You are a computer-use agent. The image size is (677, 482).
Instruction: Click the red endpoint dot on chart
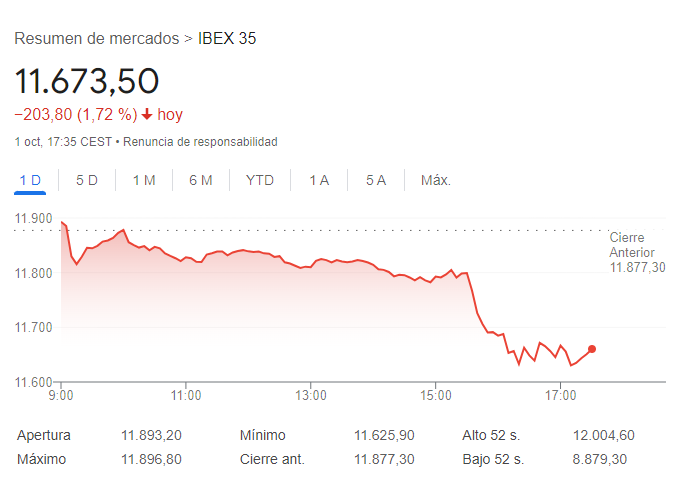pyautogui.click(x=592, y=349)
